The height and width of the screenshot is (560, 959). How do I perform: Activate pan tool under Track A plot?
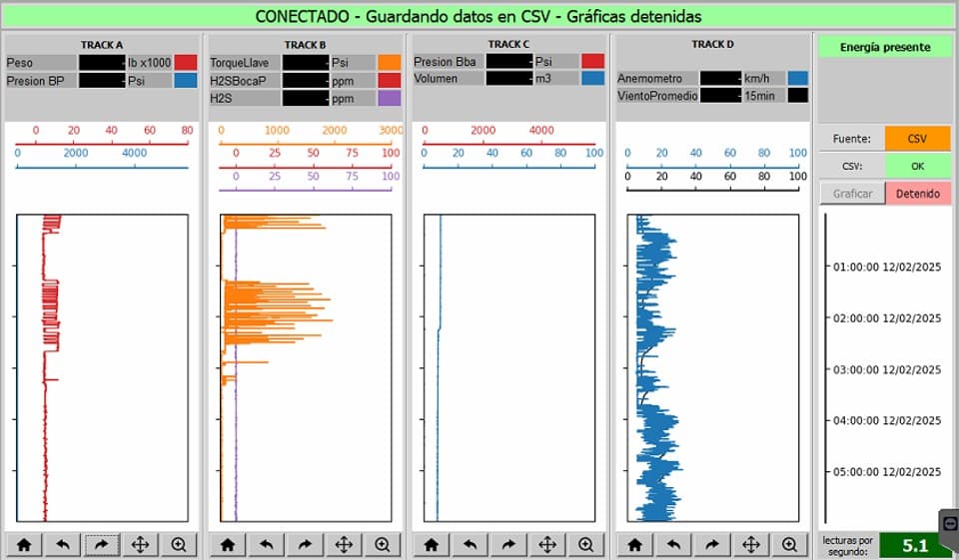(140, 544)
